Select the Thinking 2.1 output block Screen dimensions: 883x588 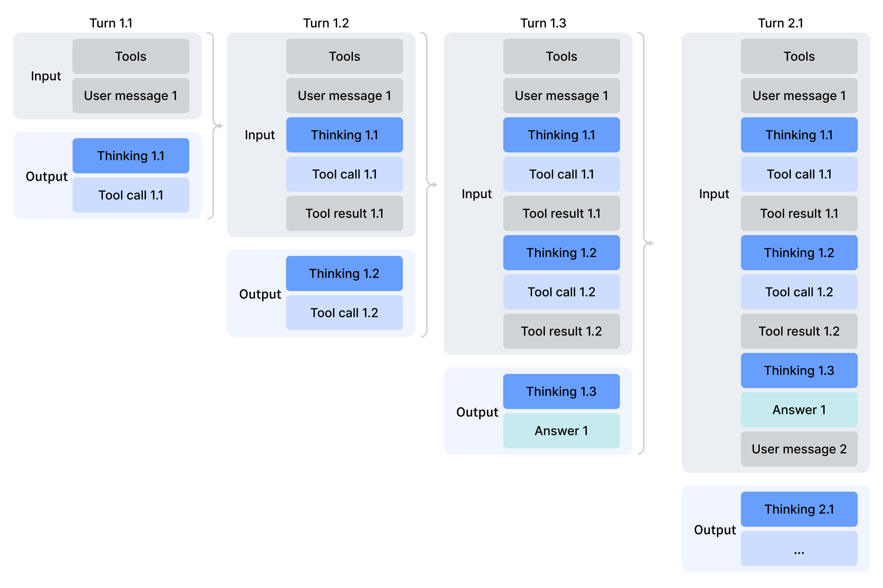pos(799,509)
